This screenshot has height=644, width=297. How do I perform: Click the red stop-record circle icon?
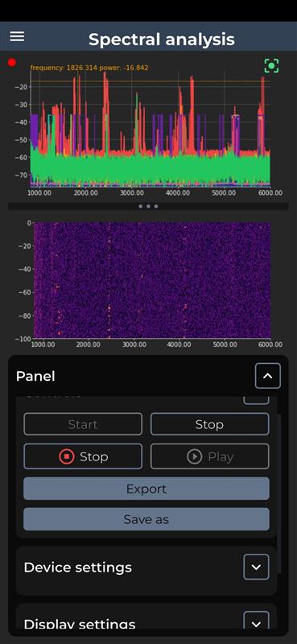[67, 456]
